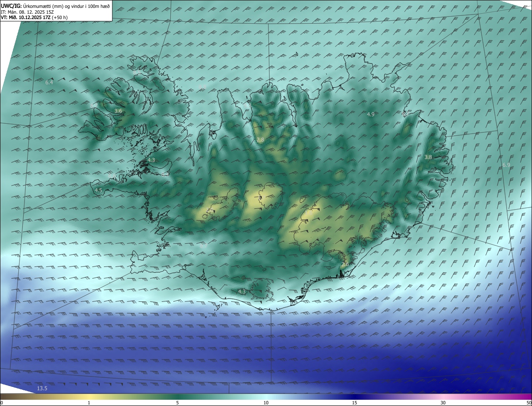532x406 pixels.
Task: Click the 3.6 value in the Westfjords
Action: (x=118, y=111)
